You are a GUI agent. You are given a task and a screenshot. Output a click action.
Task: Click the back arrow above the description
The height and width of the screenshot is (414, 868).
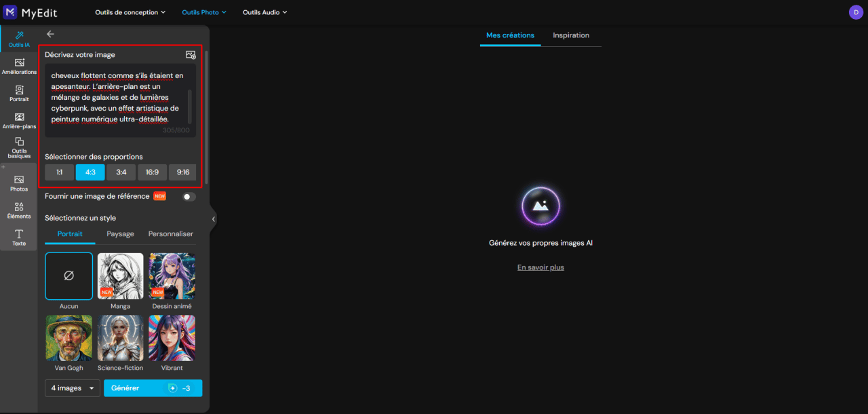coord(50,34)
